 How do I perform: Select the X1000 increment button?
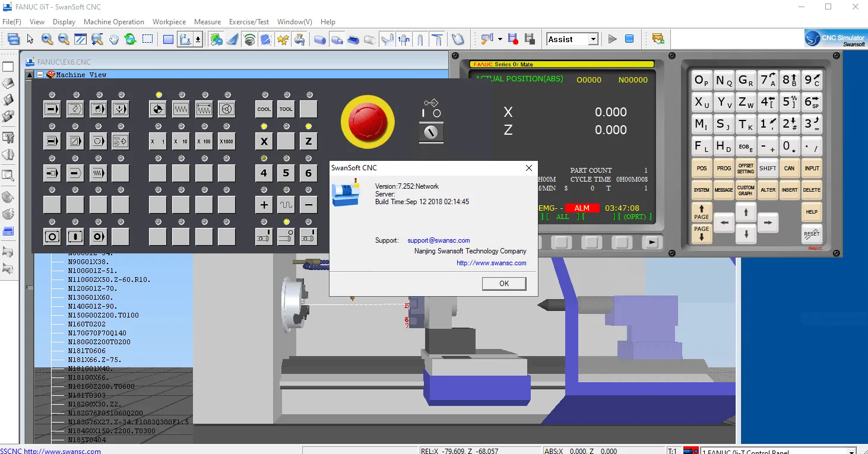[226, 141]
